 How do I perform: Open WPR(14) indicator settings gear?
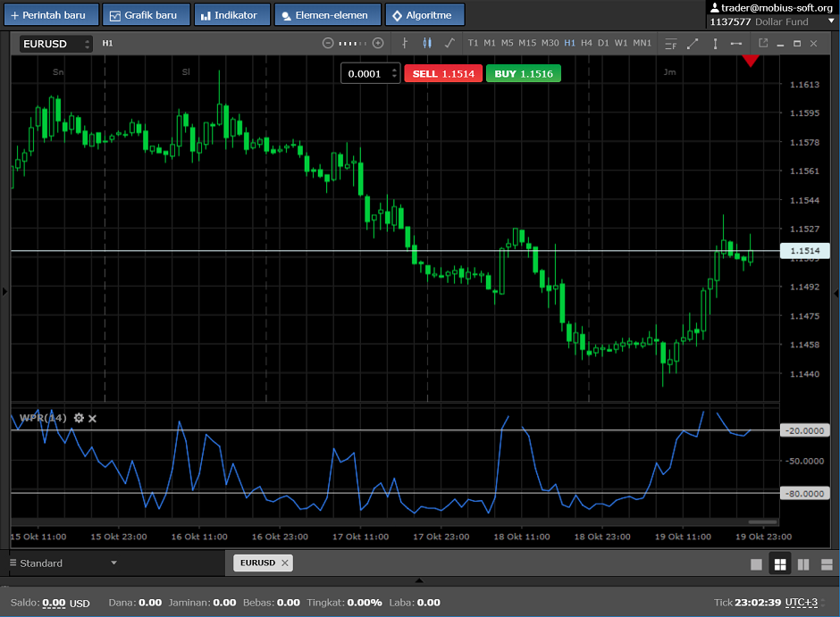coord(79,418)
